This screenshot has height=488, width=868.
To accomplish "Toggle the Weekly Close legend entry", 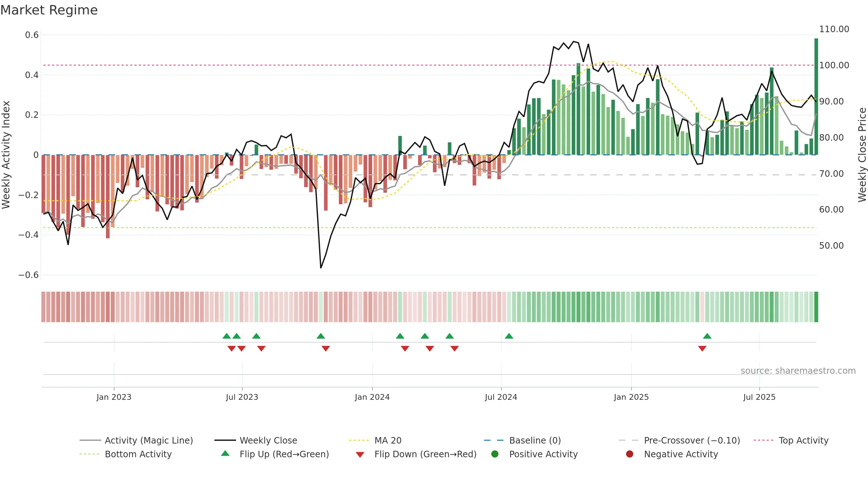I will pyautogui.click(x=256, y=440).
